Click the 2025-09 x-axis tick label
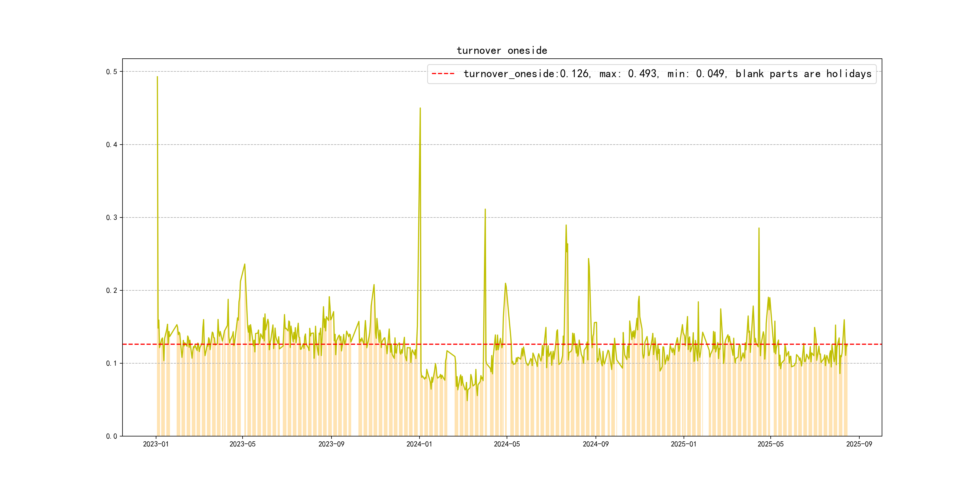This screenshot has height=490, width=980. (859, 444)
